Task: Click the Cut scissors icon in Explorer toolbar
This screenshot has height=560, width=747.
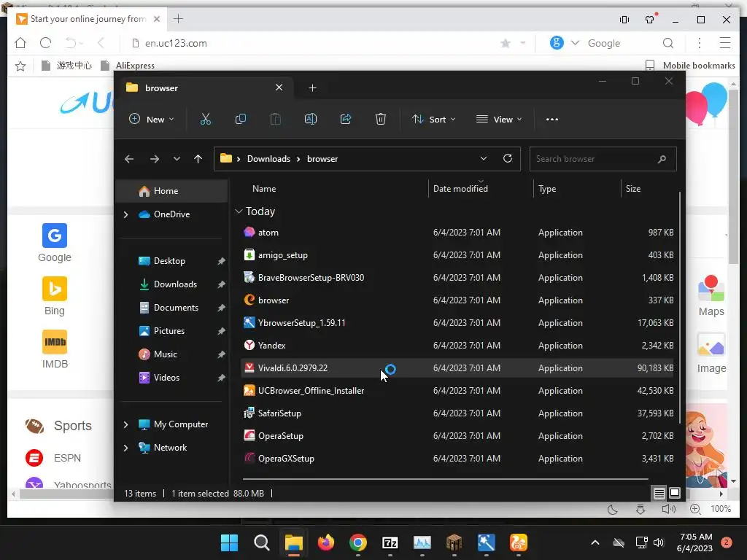Action: point(205,119)
